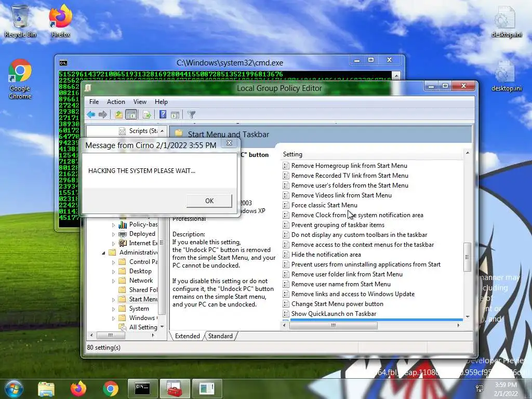
Task: Expand the Desktop tree node
Action: pos(113,271)
